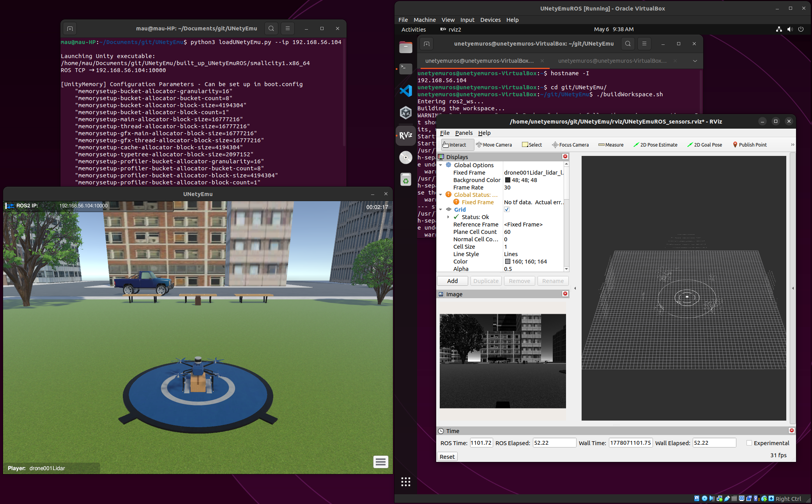Image resolution: width=812 pixels, height=504 pixels.
Task: Click the Focus Camera tool
Action: [570, 145]
